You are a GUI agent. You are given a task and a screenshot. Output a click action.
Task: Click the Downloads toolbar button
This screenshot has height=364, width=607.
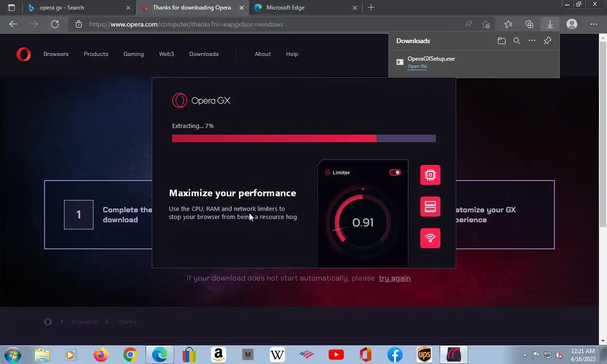point(550,24)
